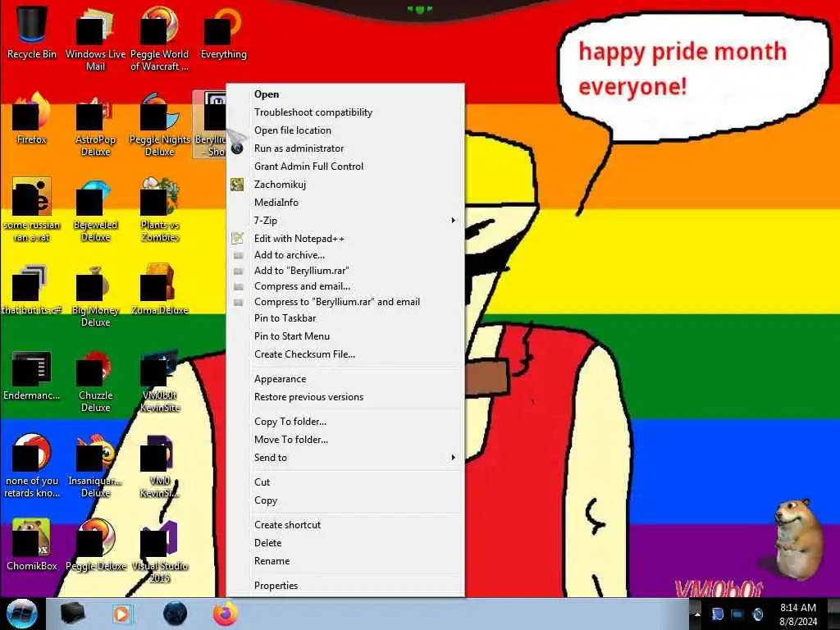Viewport: 840px width, 630px height.
Task: Select the Chuzzle Deluxe desktop icon
Action: (95, 381)
